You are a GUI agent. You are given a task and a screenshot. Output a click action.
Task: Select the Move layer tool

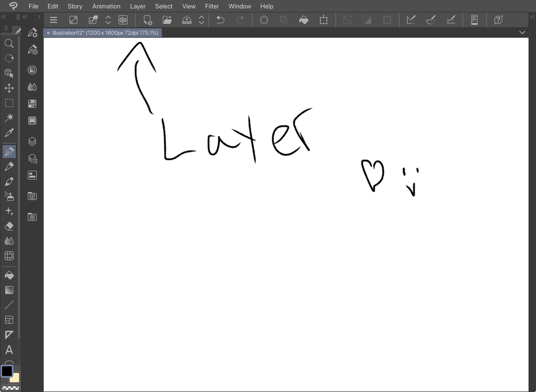[9, 88]
